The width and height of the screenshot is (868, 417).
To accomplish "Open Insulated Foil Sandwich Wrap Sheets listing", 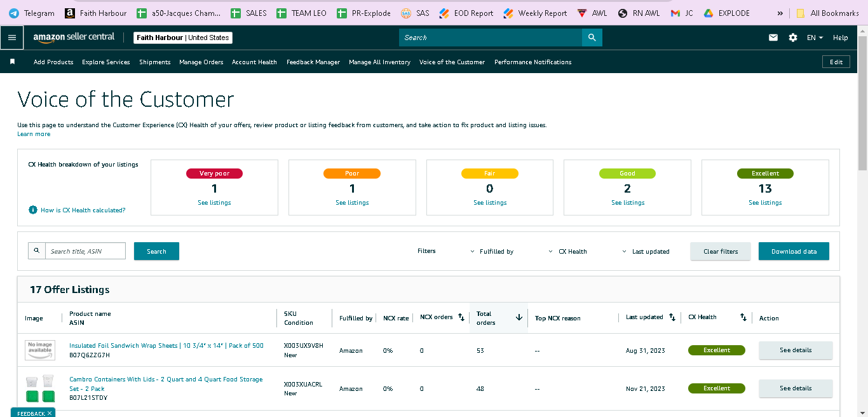I will coord(166,346).
